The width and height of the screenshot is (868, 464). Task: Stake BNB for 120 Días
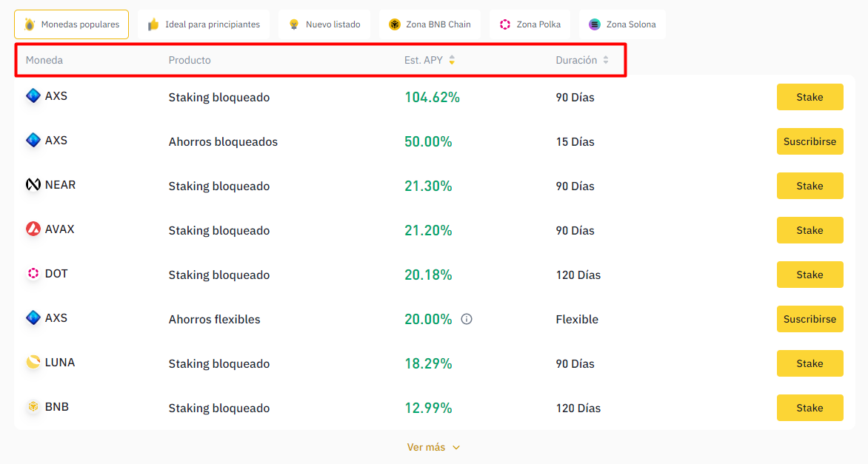coord(810,408)
